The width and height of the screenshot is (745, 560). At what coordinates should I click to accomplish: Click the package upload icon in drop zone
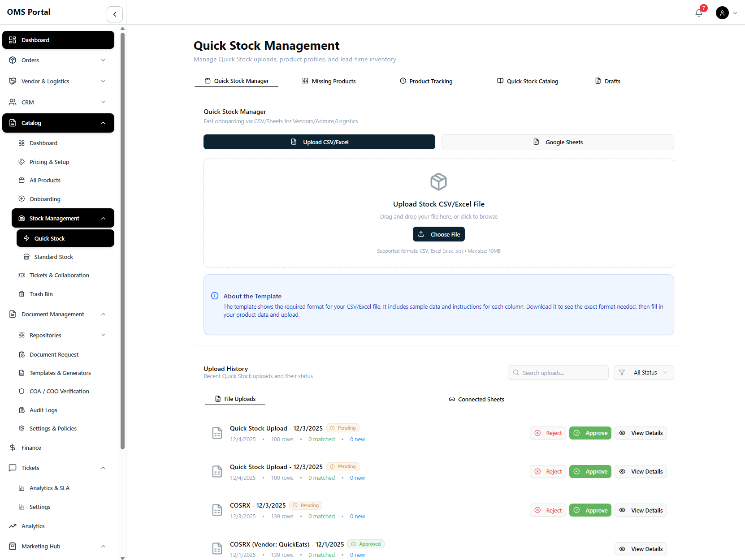click(438, 181)
